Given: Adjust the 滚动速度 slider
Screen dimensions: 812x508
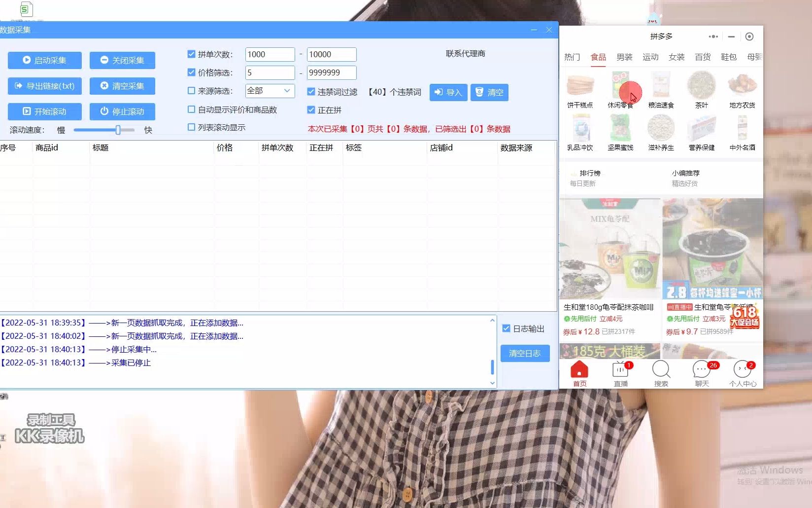Looking at the screenshot, I should pos(117,130).
